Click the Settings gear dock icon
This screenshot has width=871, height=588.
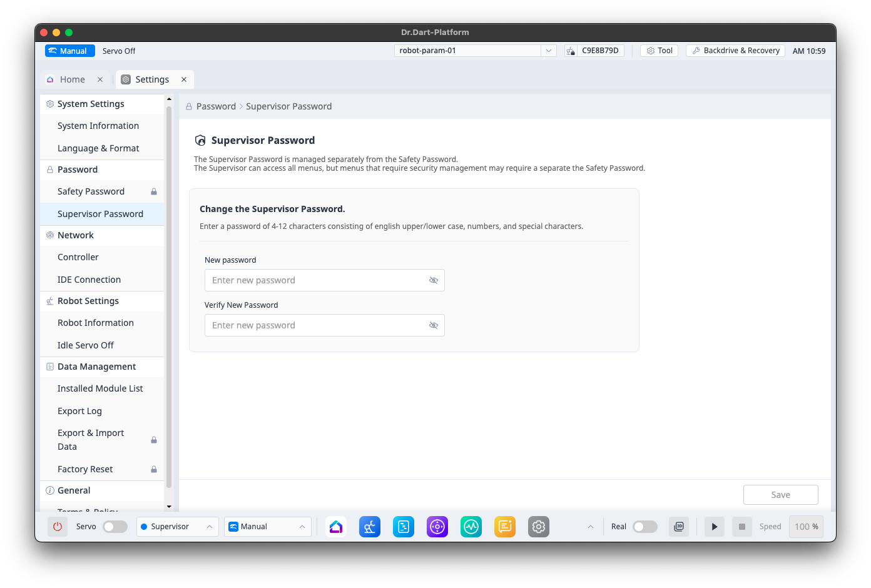(539, 527)
